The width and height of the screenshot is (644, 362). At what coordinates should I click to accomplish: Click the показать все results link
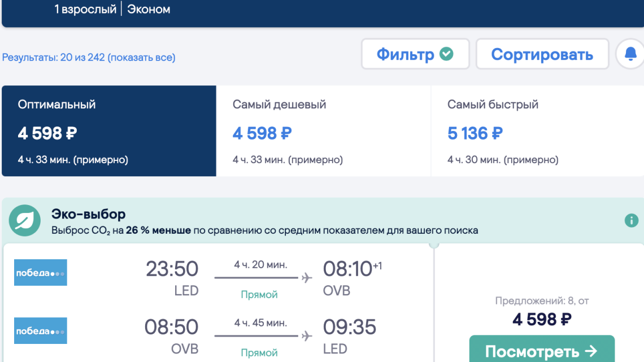pos(141,58)
